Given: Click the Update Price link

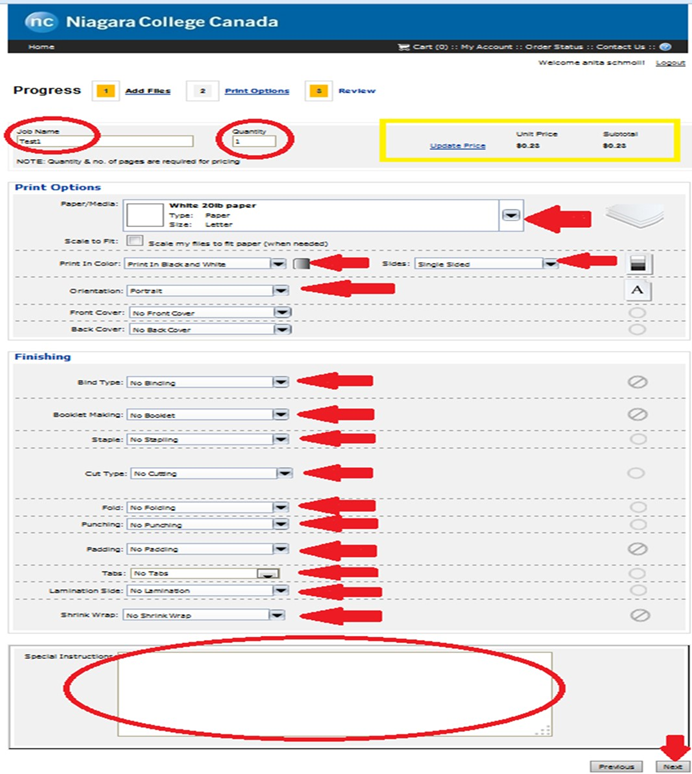Looking at the screenshot, I should (x=457, y=146).
